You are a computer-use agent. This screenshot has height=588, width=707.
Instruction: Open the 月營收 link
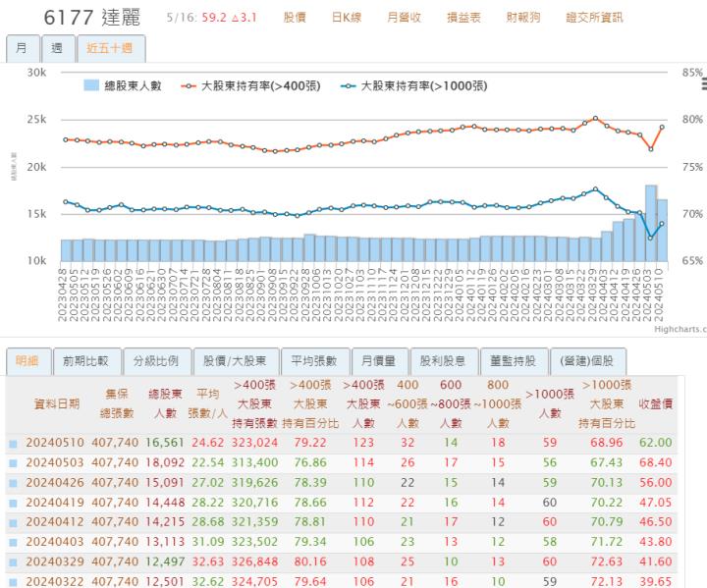pos(404,18)
